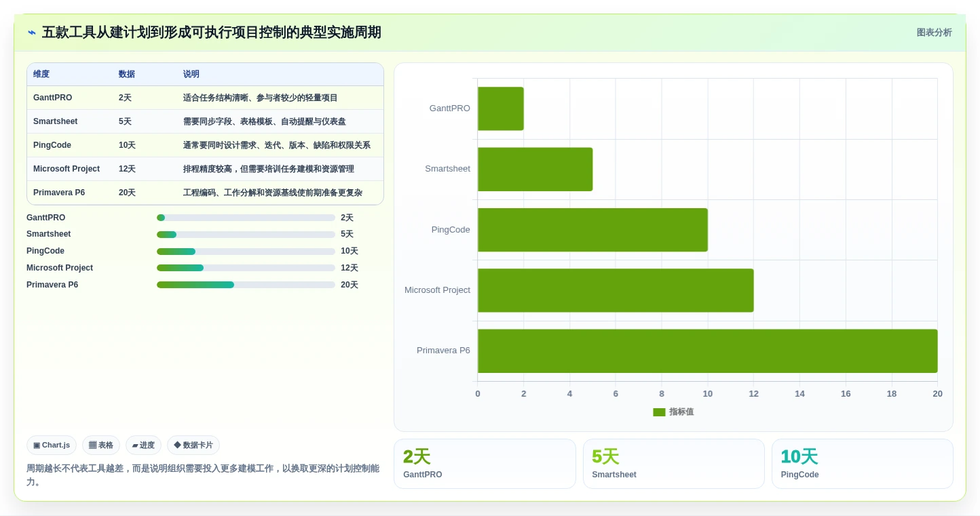Screen dimensions: 980x516
Task: Select the Microsoft Project table row name
Action: (x=67, y=169)
